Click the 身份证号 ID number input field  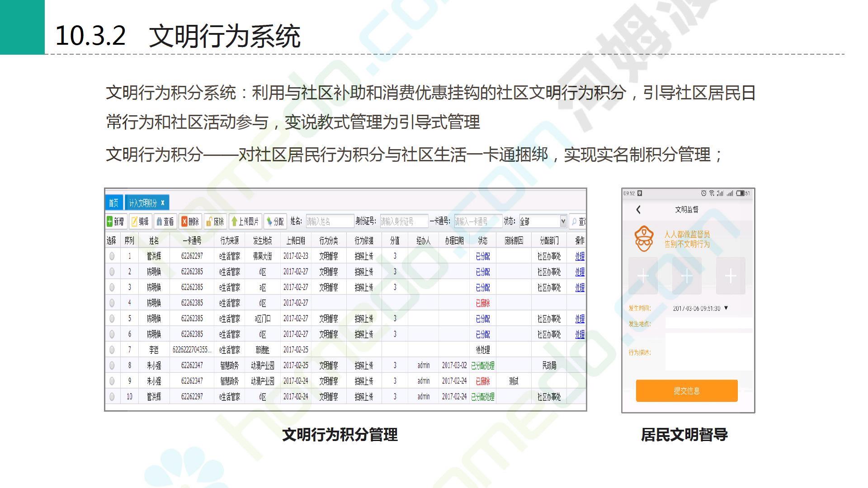point(403,221)
